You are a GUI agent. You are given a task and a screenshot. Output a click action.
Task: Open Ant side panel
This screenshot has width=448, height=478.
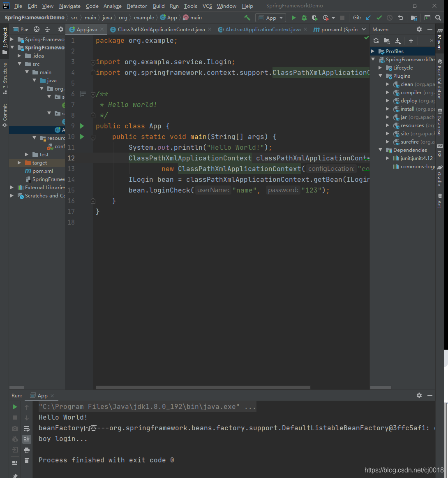click(x=439, y=201)
